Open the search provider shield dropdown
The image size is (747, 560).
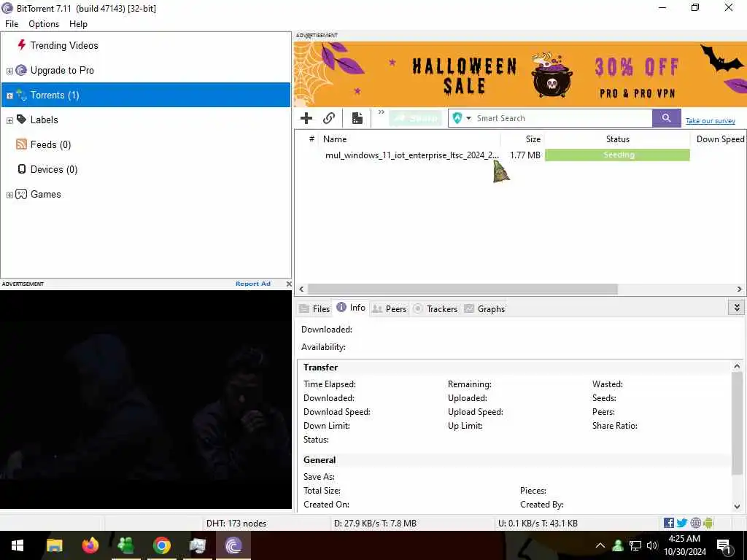coord(462,118)
